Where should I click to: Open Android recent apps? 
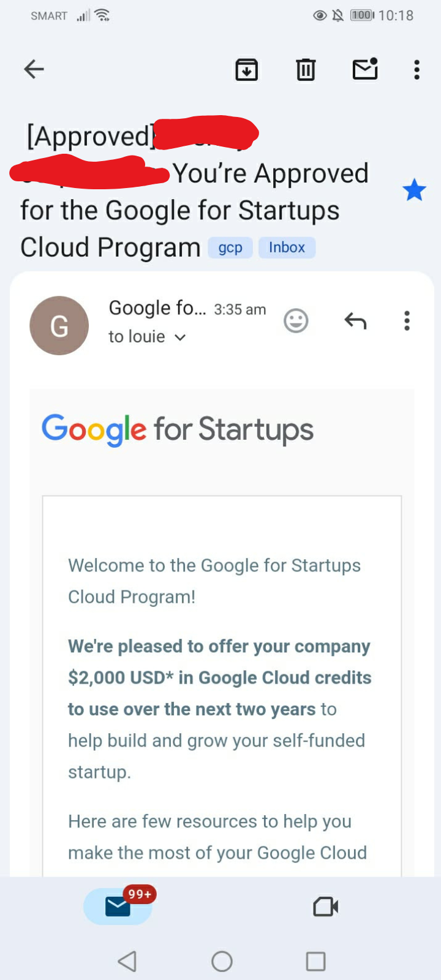pos(315,961)
